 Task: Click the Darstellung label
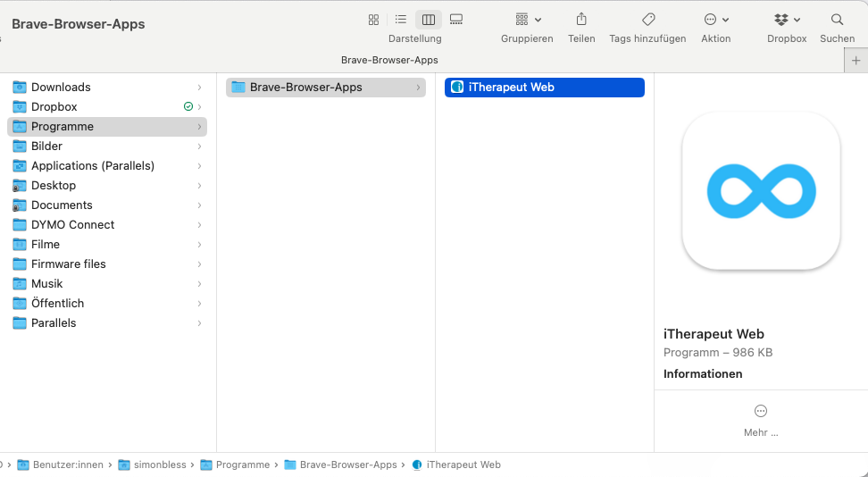click(x=415, y=38)
